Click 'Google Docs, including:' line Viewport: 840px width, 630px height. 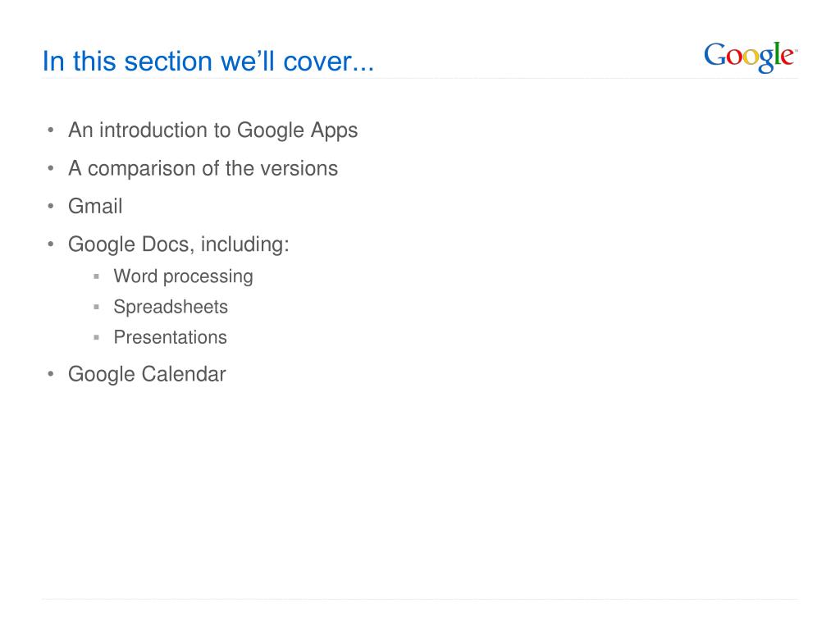coord(178,244)
